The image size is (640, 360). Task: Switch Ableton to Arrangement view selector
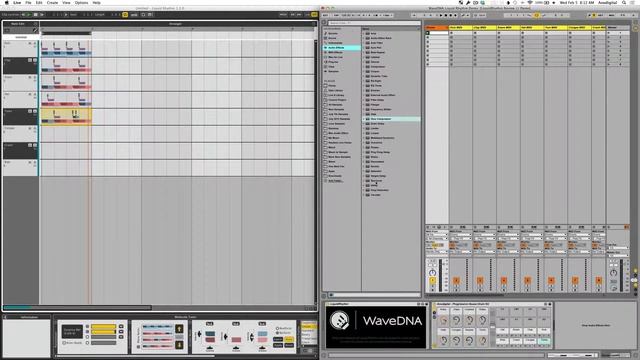point(636,23)
